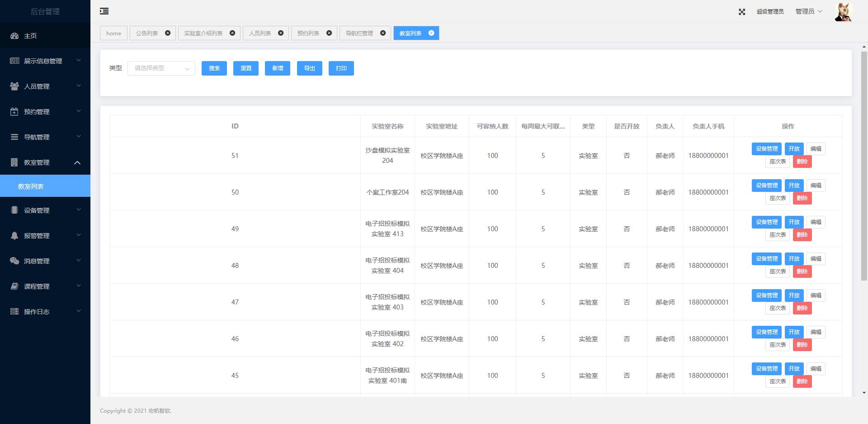The image size is (868, 424).
Task: Close the 实验室介绍列表 tab
Action: pyautogui.click(x=232, y=33)
